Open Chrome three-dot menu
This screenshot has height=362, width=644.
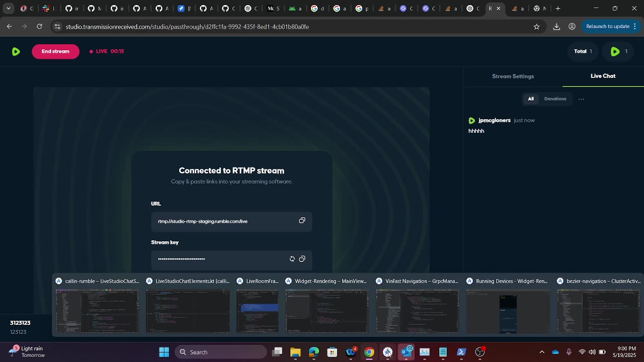[x=634, y=26]
